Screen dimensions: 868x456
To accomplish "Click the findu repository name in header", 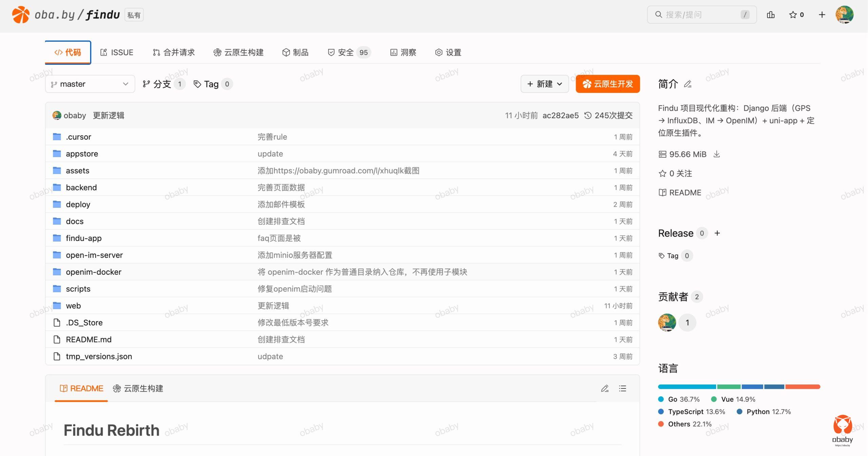I will click(x=103, y=15).
